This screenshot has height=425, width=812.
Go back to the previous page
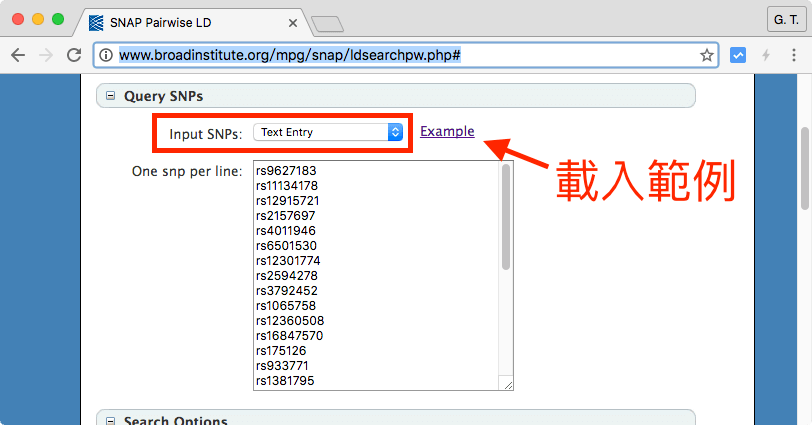[18, 55]
